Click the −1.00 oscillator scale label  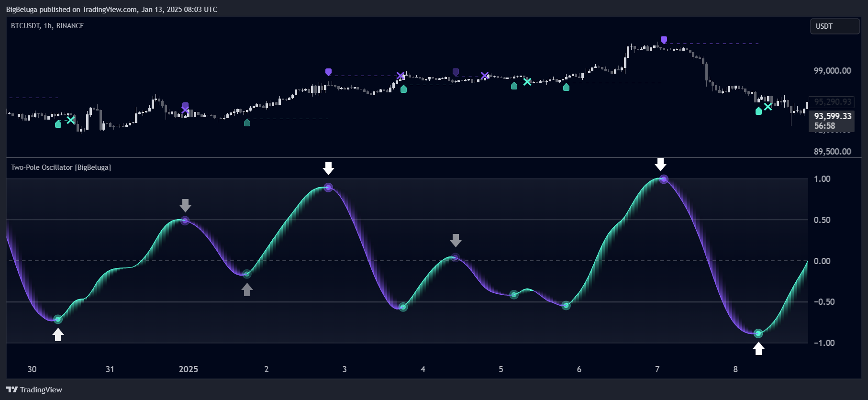824,343
